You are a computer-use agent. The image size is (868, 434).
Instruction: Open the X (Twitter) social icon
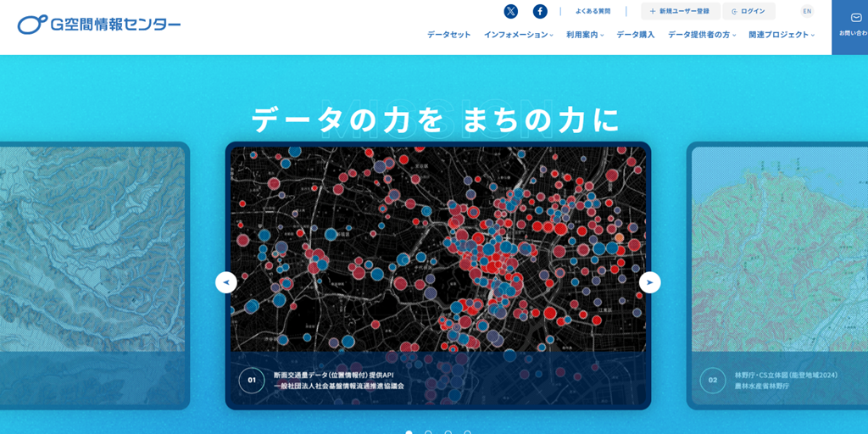pos(511,11)
